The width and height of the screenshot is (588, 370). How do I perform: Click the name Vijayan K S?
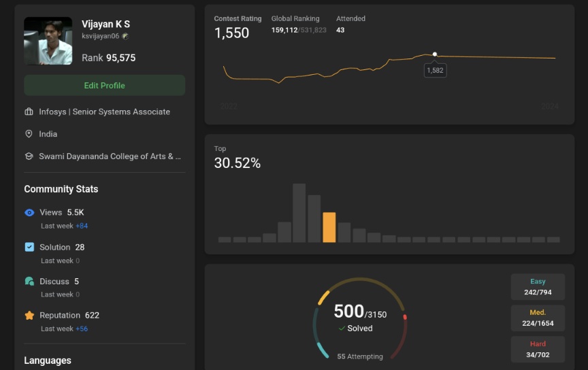coord(105,24)
